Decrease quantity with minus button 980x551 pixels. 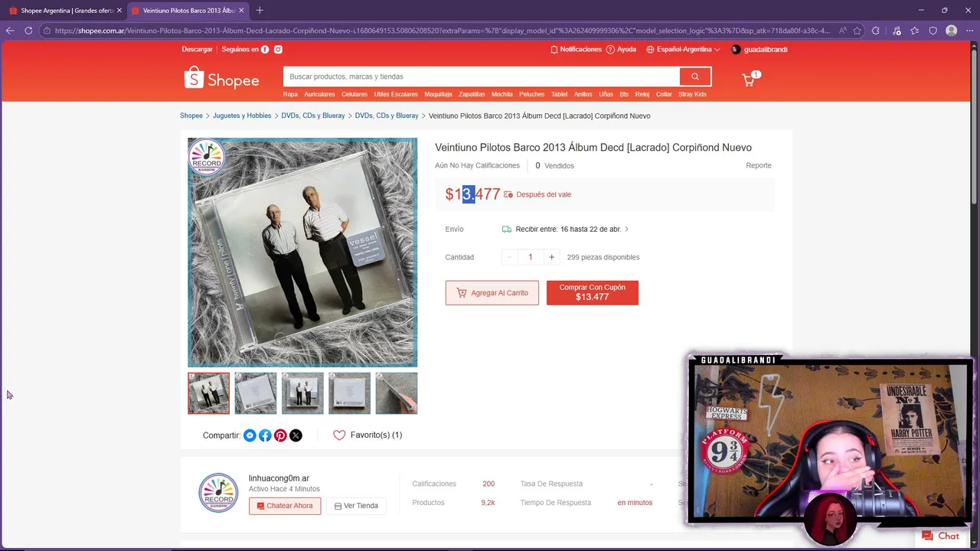(510, 257)
